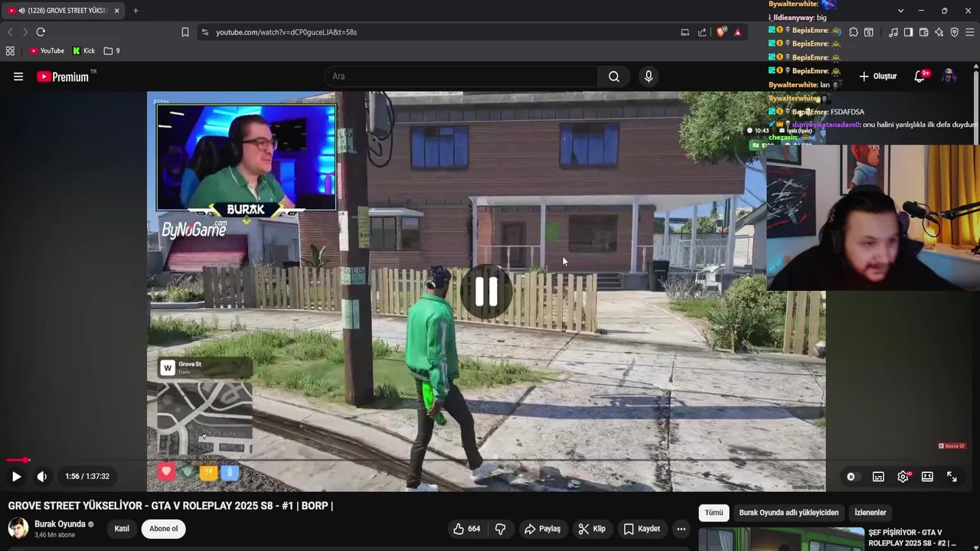Click the video title GROVE STREET YÜKSELİYOR
The width and height of the screenshot is (980, 551).
point(171,506)
